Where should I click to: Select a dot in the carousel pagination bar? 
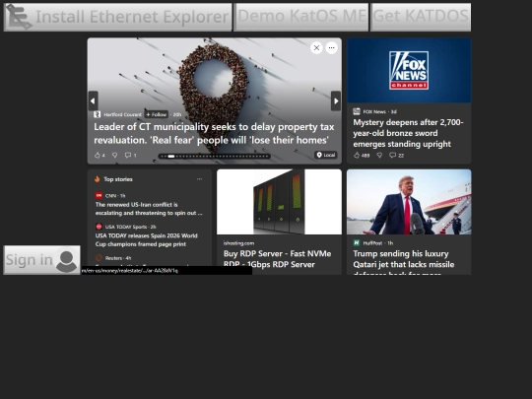(x=215, y=157)
